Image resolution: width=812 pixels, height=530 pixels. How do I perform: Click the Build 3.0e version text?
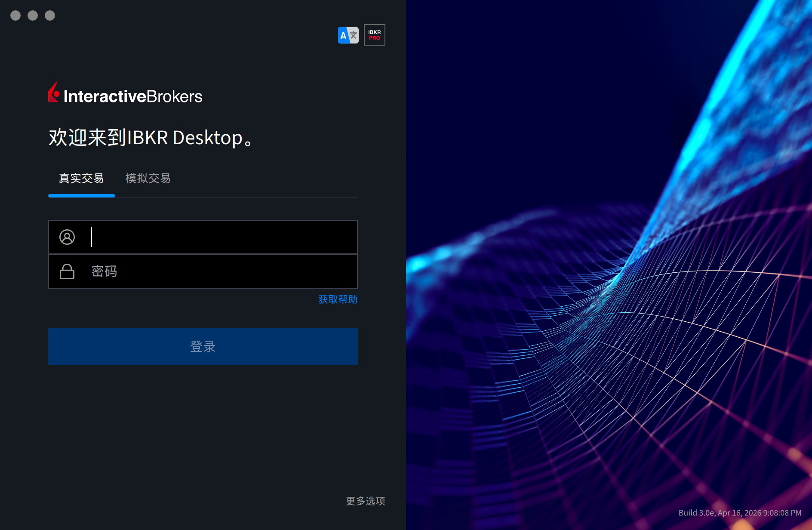(740, 513)
